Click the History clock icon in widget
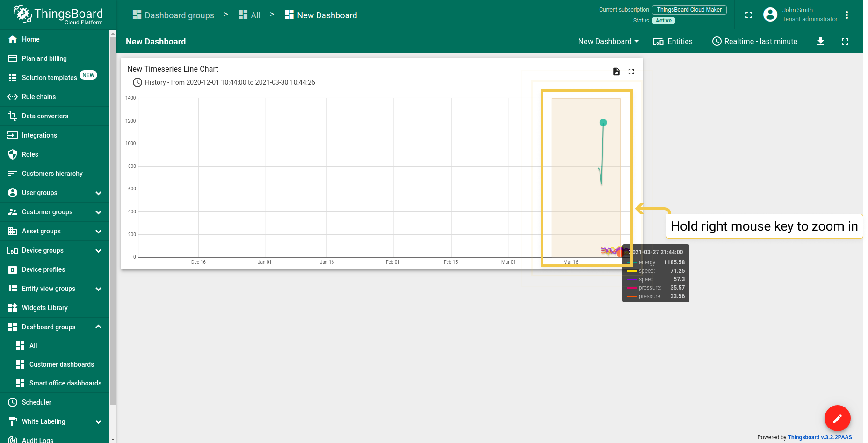The height and width of the screenshot is (443, 868). click(x=137, y=82)
